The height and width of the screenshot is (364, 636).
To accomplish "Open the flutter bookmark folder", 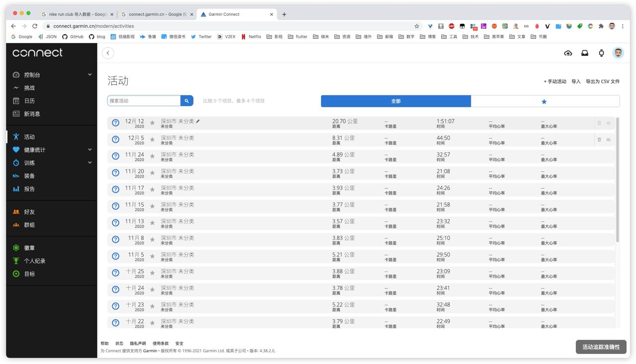I will pyautogui.click(x=297, y=36).
